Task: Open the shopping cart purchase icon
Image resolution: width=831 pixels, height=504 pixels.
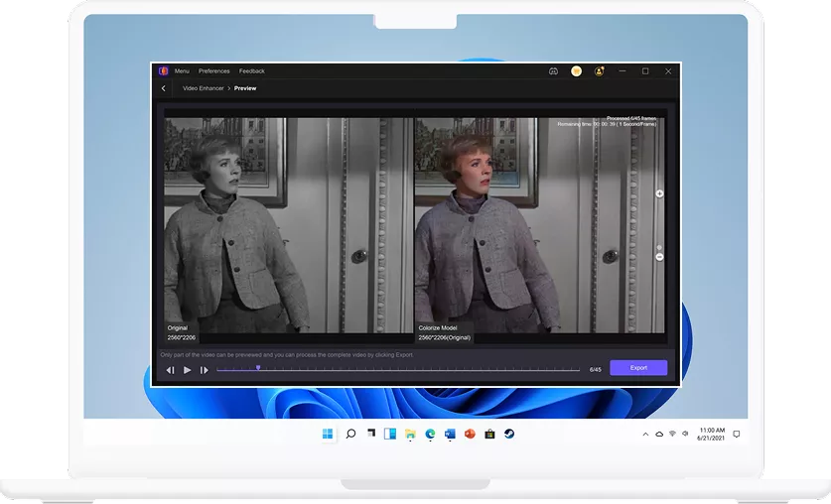Action: click(576, 71)
